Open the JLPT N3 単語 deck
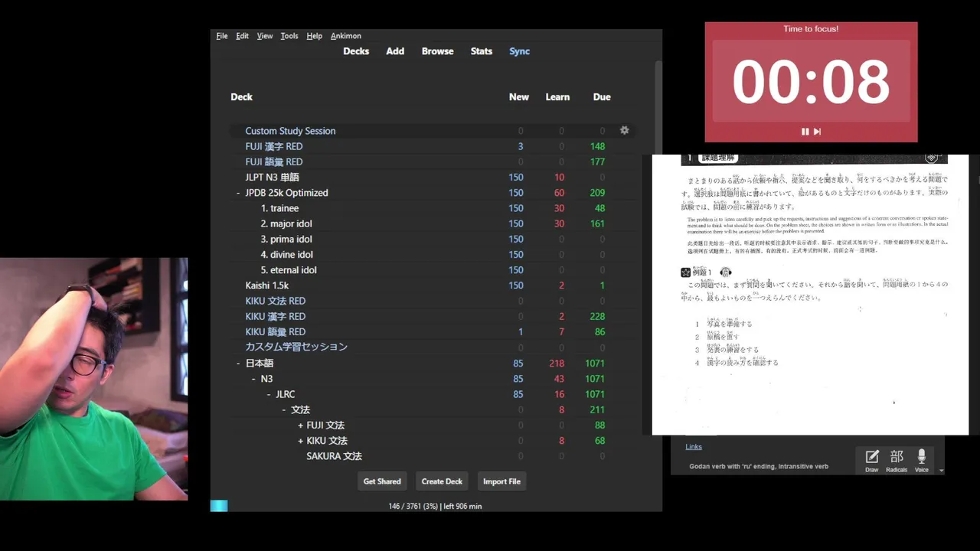 [272, 177]
